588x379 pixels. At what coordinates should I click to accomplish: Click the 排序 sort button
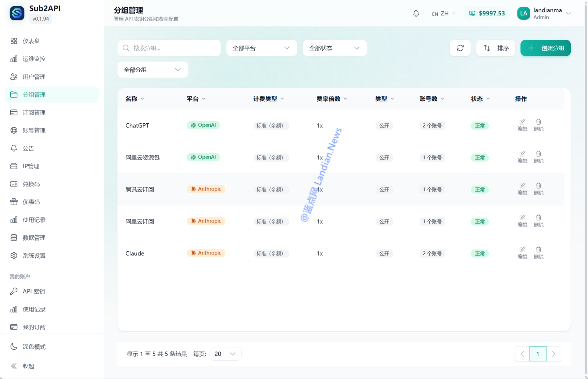pos(496,48)
